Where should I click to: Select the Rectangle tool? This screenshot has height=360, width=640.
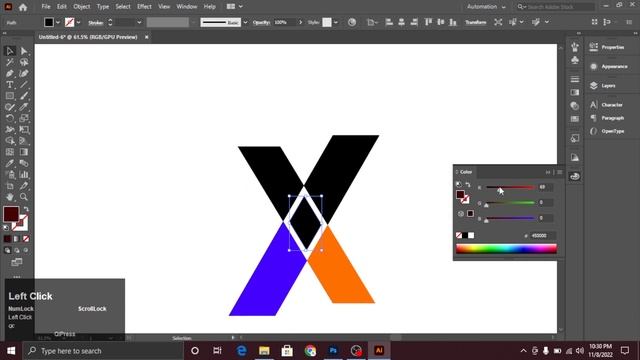tap(10, 96)
